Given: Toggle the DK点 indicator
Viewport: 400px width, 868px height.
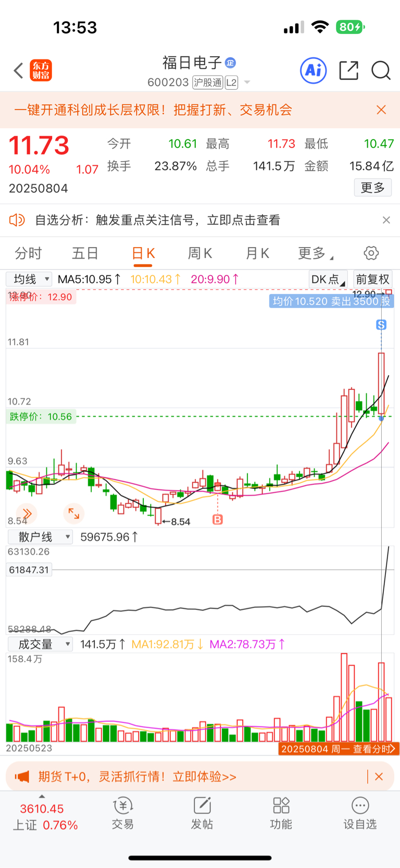Looking at the screenshot, I should click(328, 279).
